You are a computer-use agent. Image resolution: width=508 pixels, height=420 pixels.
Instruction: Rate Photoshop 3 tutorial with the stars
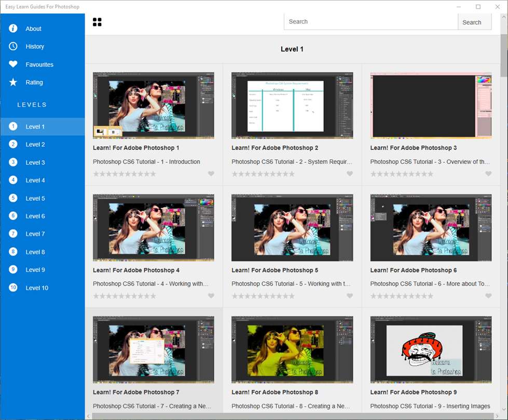point(402,174)
